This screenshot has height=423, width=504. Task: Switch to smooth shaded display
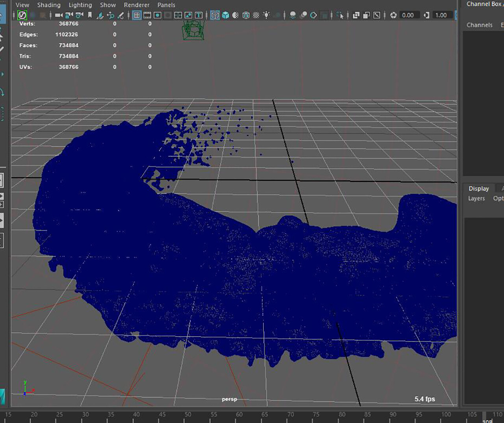click(226, 16)
